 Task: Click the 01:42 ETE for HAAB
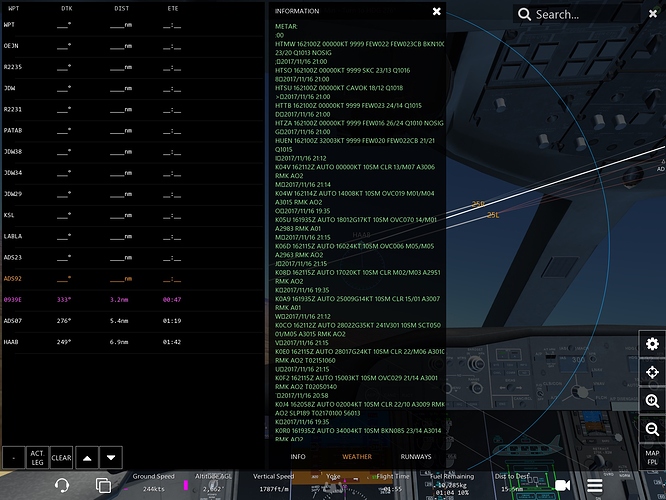point(172,342)
